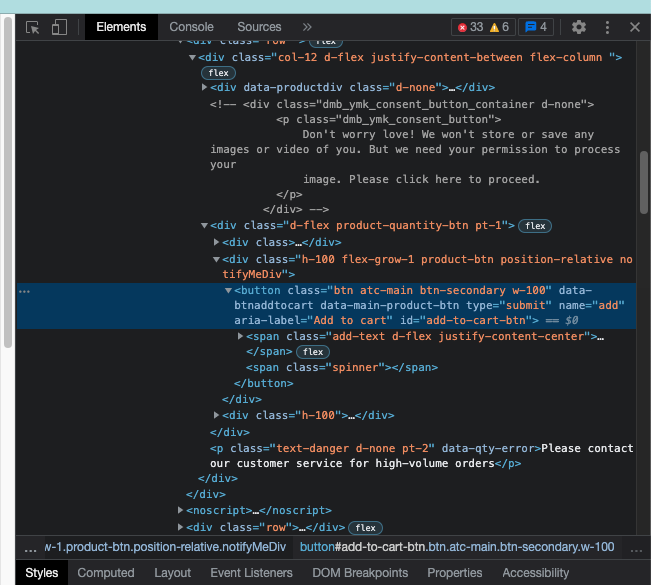Open DevTools settings gear
Screen dimensions: 651x585
click(579, 28)
